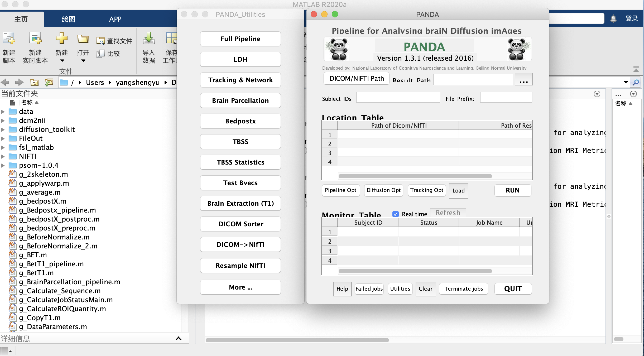Click the Compare files icon
644x356 pixels.
coord(100,54)
